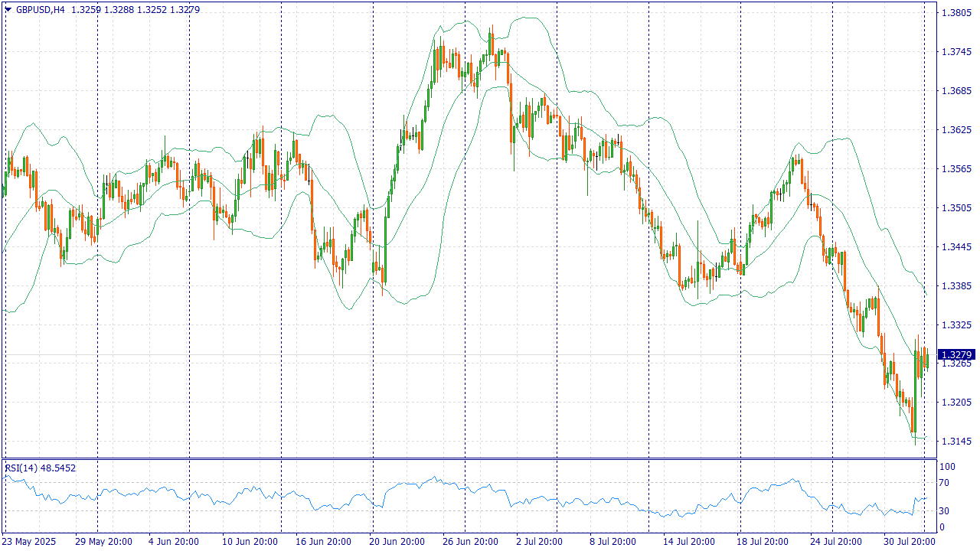Screen dimensions: 980x551
Task: Click the 1.3145 price axis label
Action: click(x=956, y=442)
